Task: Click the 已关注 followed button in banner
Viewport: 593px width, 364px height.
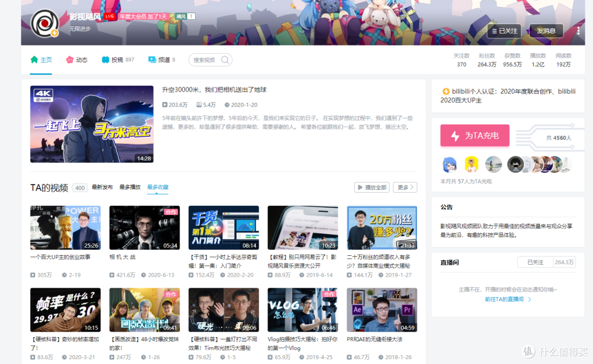Action: tap(505, 31)
